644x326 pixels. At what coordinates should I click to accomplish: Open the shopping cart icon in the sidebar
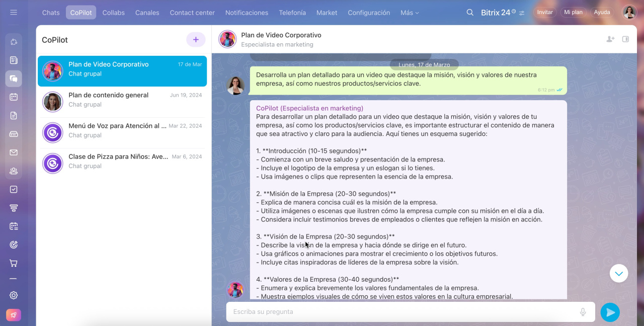(x=14, y=263)
